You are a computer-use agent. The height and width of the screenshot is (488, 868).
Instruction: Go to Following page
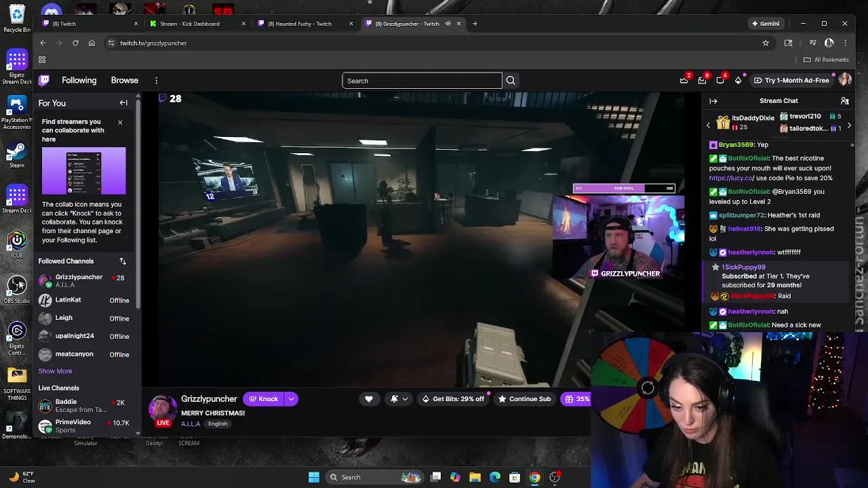point(79,81)
